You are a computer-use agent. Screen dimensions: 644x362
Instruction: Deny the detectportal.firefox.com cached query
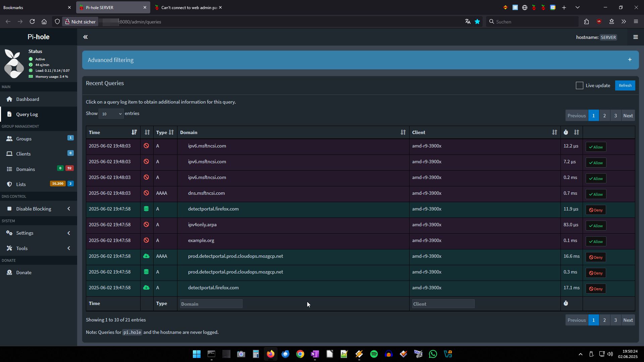coord(596,210)
